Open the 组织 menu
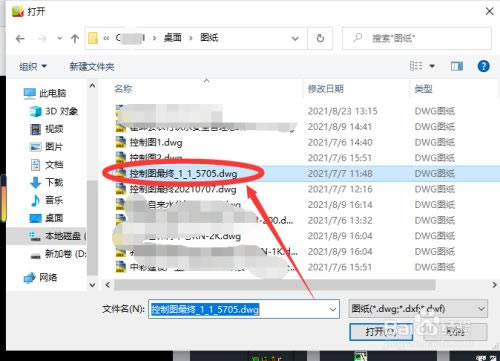 click(32, 67)
